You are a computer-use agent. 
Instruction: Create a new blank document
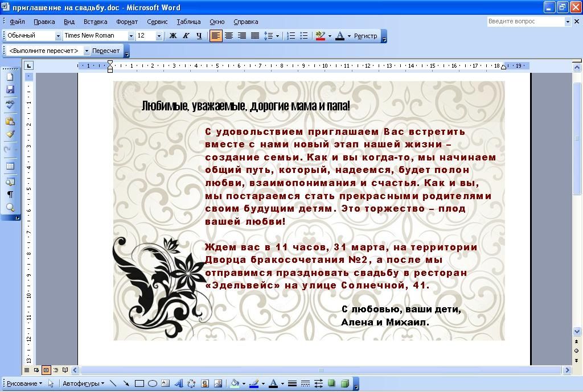pos(10,77)
